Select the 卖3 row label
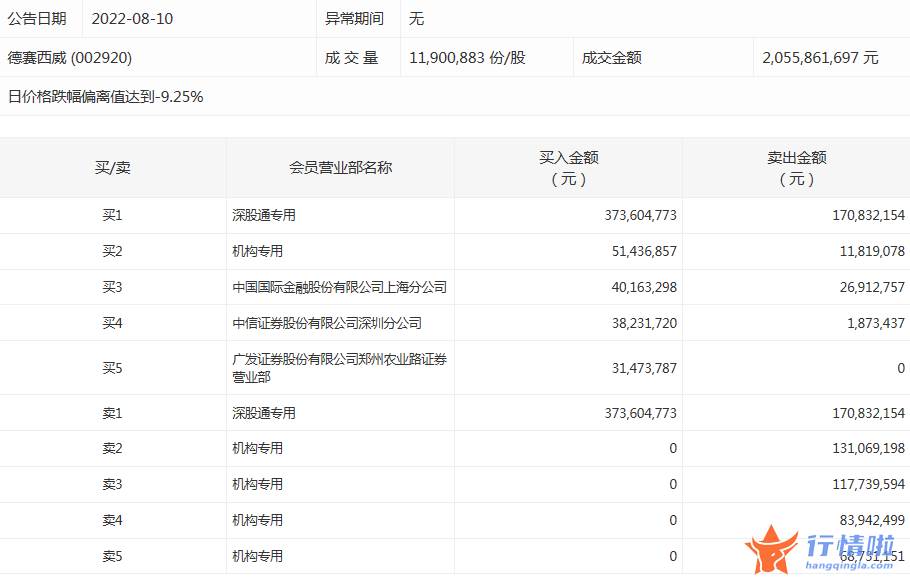 (x=113, y=485)
